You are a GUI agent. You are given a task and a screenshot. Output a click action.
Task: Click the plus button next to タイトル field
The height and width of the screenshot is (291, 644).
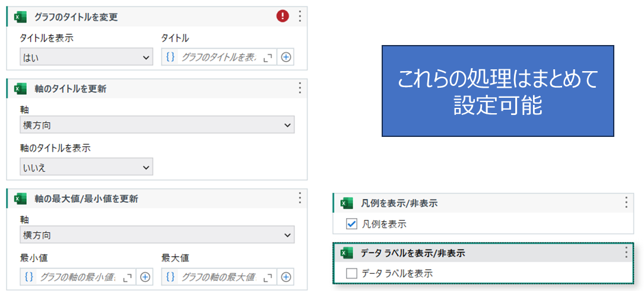click(286, 57)
